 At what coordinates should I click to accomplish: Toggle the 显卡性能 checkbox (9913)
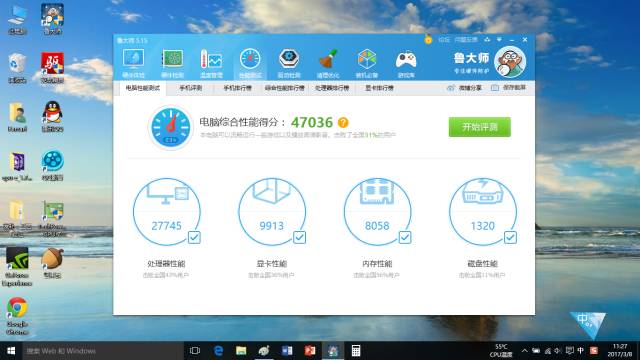300,237
